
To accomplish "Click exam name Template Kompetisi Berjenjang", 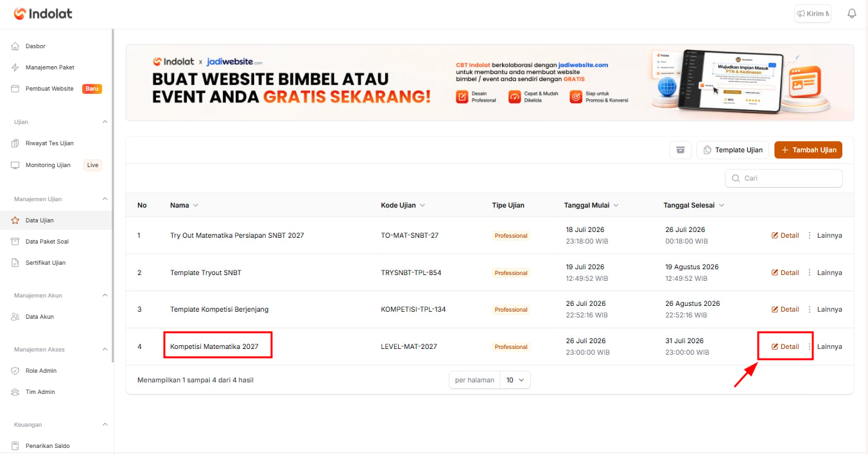I will [220, 309].
